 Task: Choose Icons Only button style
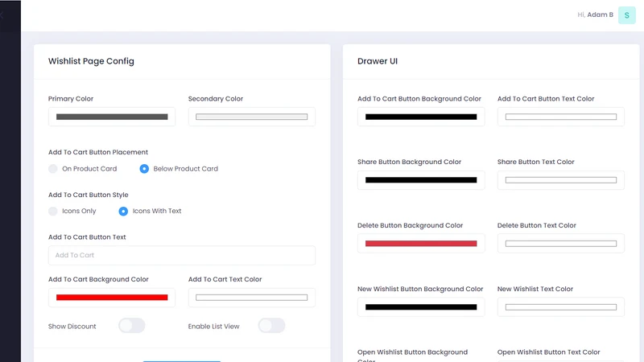[x=53, y=211]
